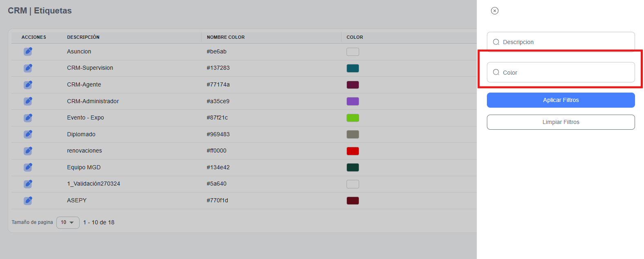Edit the renovaciones tag
This screenshot has width=644, height=259.
pos(28,151)
